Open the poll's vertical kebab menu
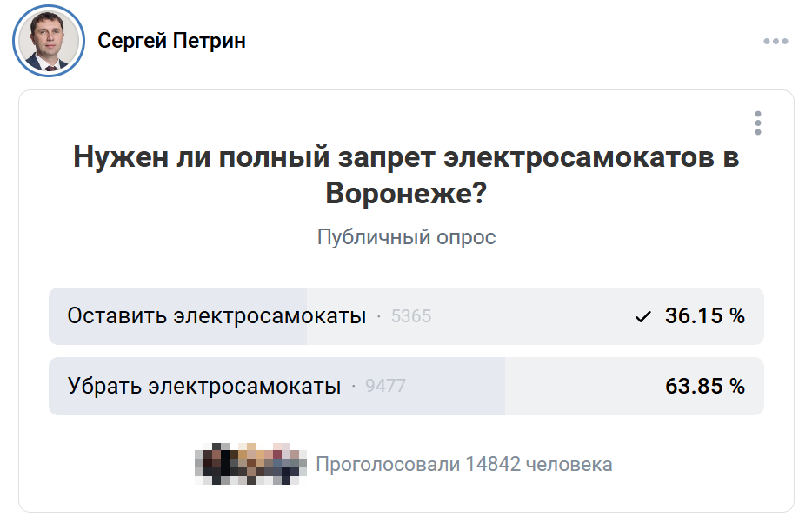Viewport: 812px width, 530px height. pos(758,123)
